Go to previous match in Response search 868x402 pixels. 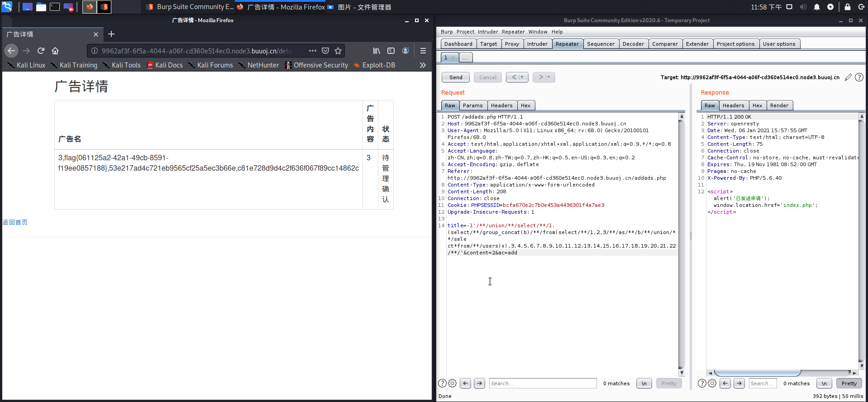[725, 383]
